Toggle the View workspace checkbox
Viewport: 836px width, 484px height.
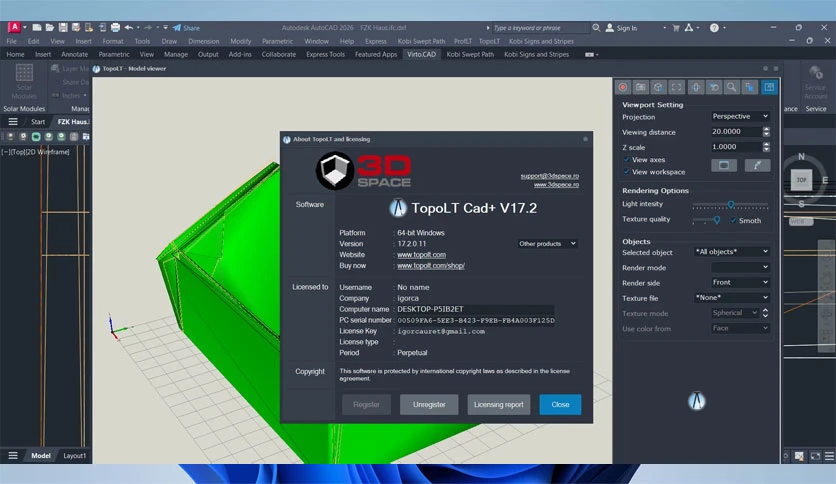tap(626, 172)
